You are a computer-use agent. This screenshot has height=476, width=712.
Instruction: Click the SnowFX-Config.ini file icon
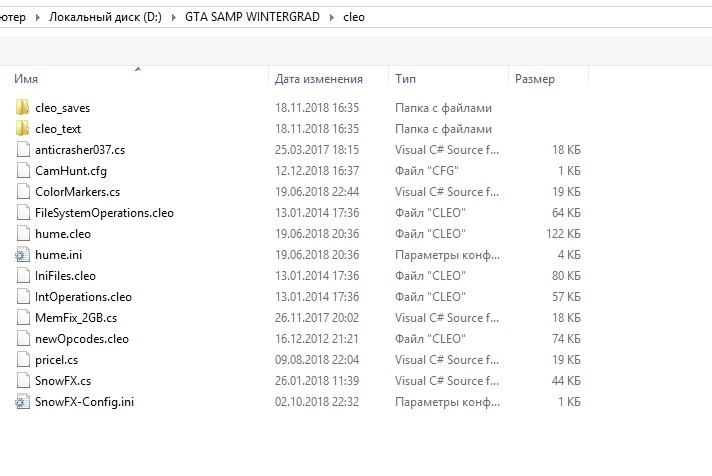23,402
